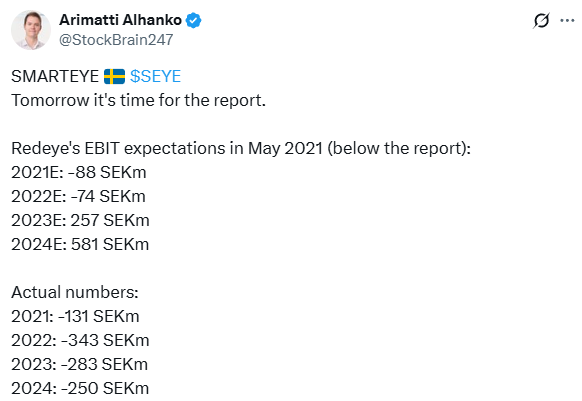582x401 pixels.
Task: Select the line 2022: -343 SEKm
Action: [80, 340]
